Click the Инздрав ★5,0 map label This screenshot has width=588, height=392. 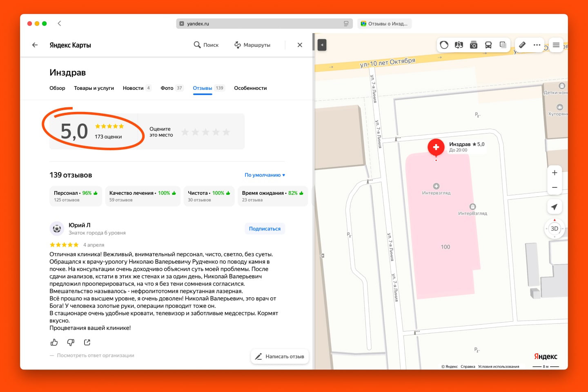pos(467,144)
